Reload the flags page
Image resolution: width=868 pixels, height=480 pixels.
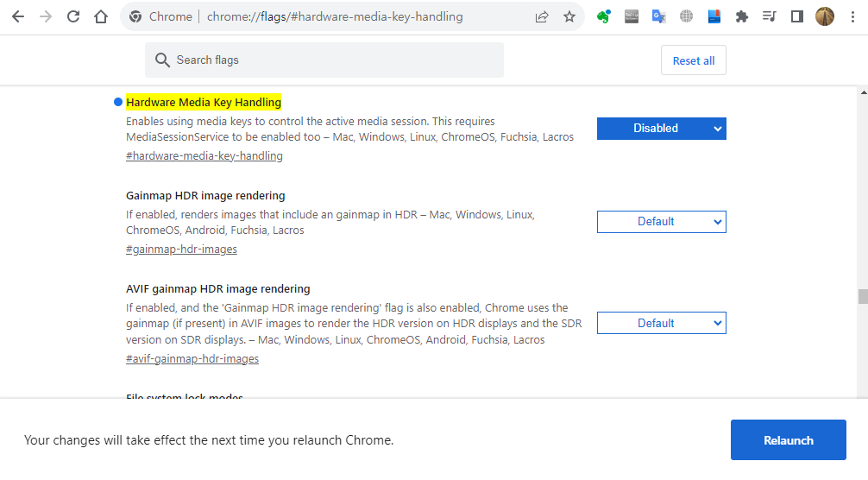[73, 16]
